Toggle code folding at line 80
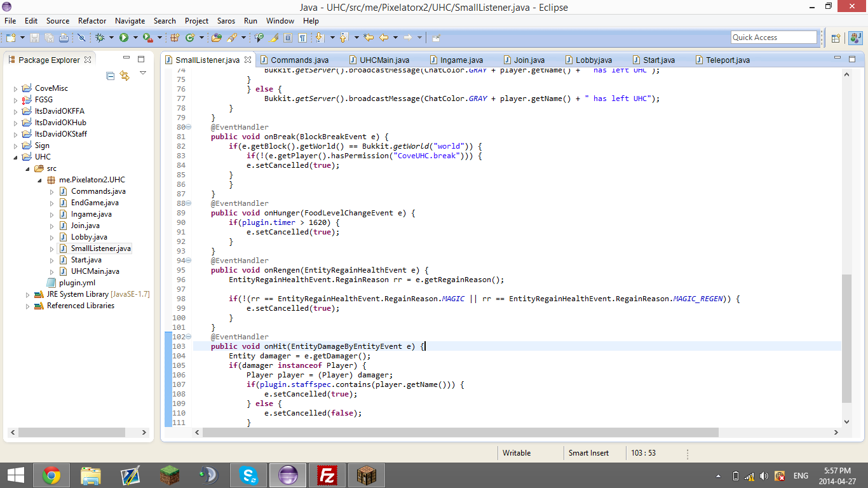This screenshot has height=488, width=868. pos(189,127)
